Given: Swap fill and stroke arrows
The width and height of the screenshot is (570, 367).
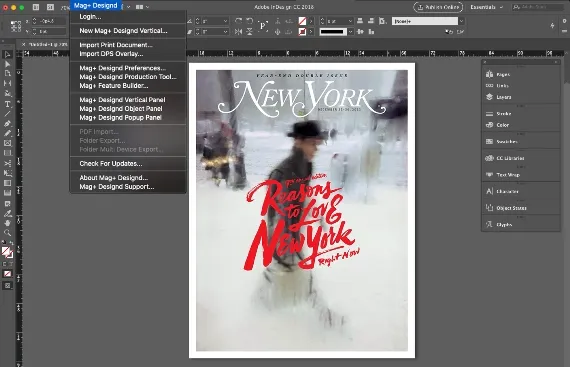Looking at the screenshot, I should click(x=11, y=243).
